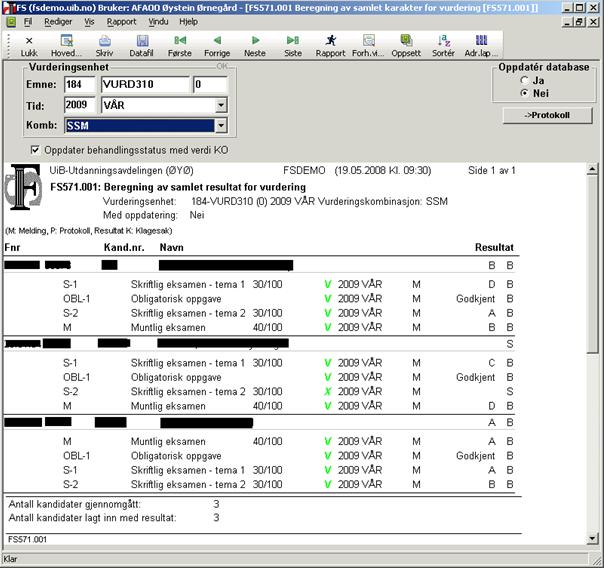Go to Første record icon
The height and width of the screenshot is (568, 604).
[x=180, y=40]
